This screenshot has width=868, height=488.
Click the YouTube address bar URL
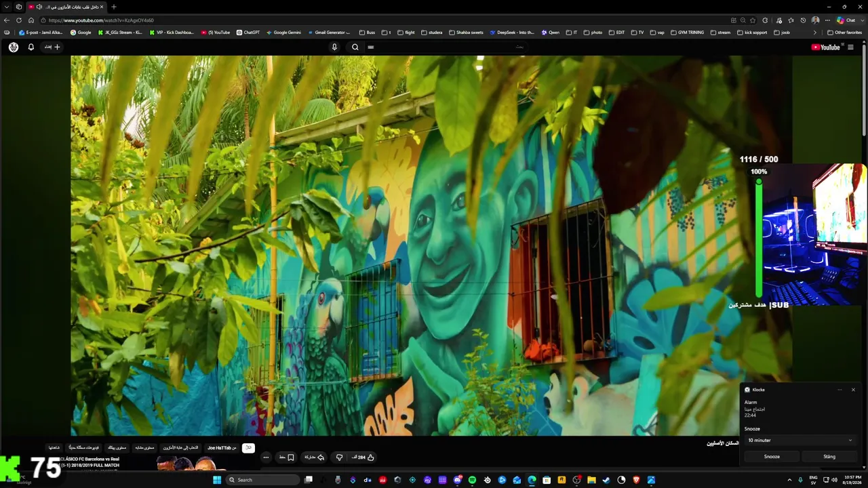coord(101,20)
